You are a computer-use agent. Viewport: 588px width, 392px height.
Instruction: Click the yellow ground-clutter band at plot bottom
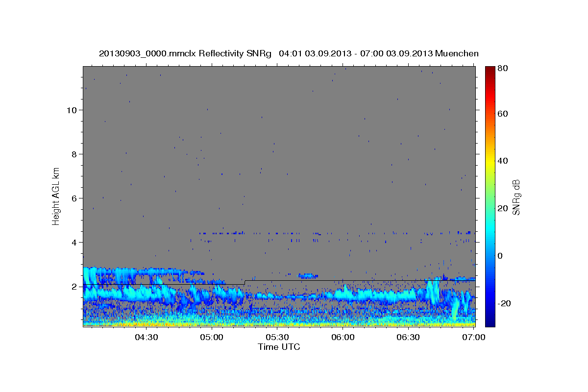(279, 324)
